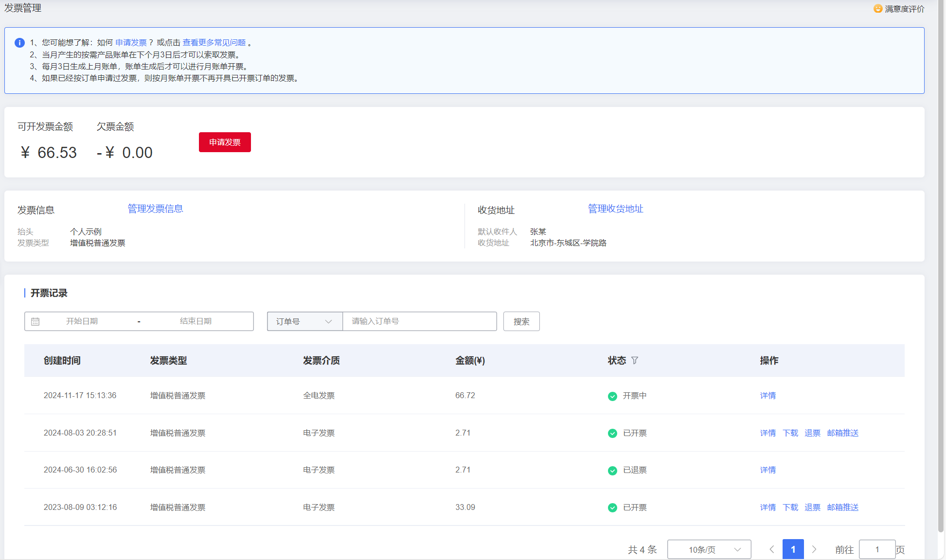Expand the 订单号 search type dropdown
Screen dimensions: 946x560
click(304, 321)
